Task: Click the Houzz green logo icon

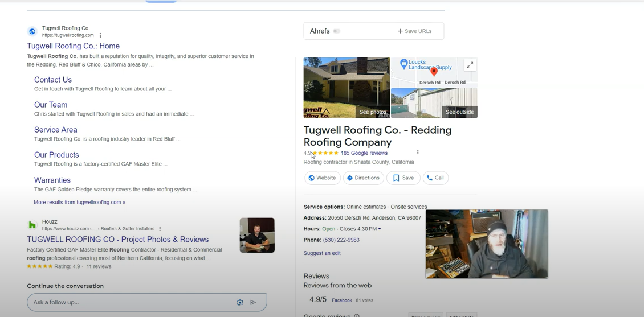Action: click(x=32, y=225)
